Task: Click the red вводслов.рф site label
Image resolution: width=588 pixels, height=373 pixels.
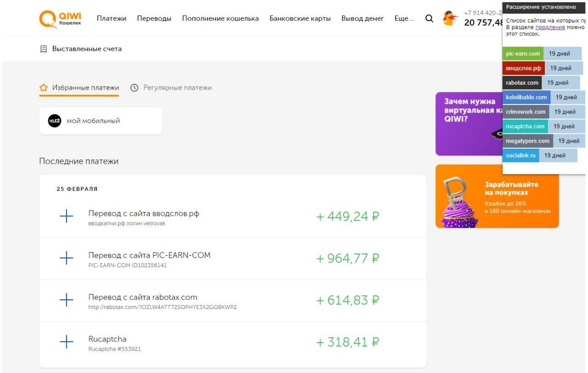Action: tap(523, 68)
